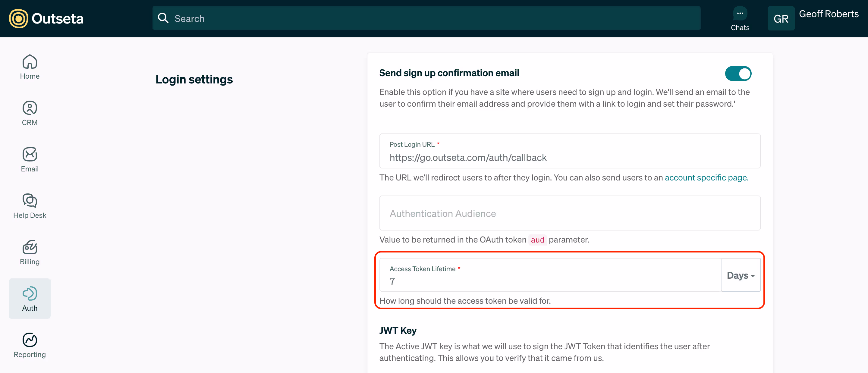Image resolution: width=868 pixels, height=373 pixels.
Task: Click the Authentication Audience field
Action: (569, 213)
